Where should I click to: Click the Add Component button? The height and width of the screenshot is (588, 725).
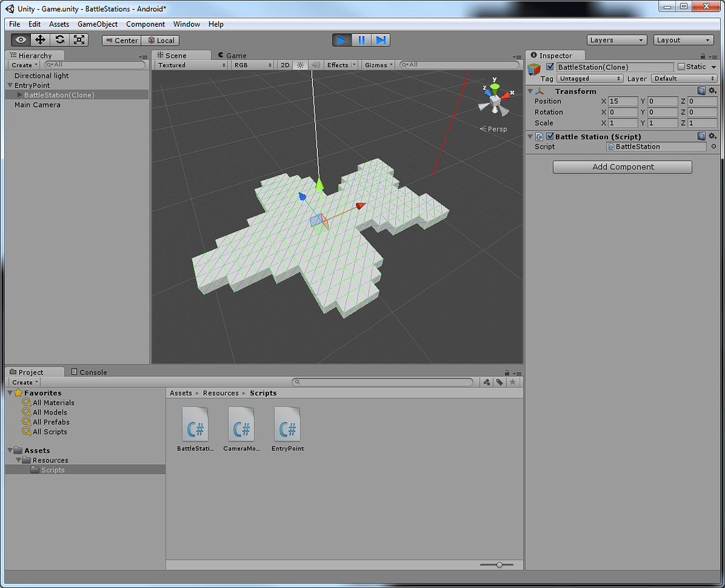tap(622, 167)
